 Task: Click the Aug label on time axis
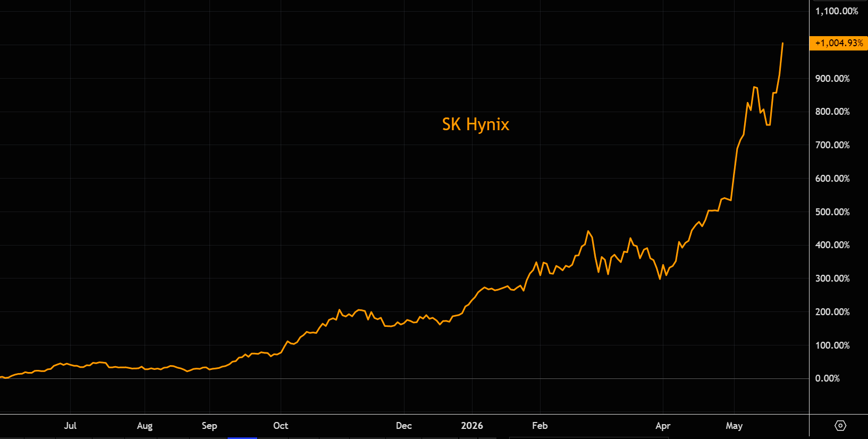click(x=145, y=426)
